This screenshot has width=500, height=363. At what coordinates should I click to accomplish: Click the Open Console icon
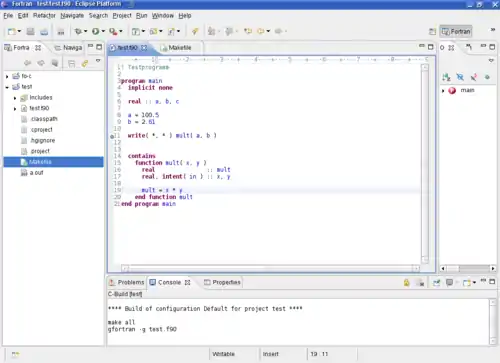pyautogui.click(x=467, y=283)
